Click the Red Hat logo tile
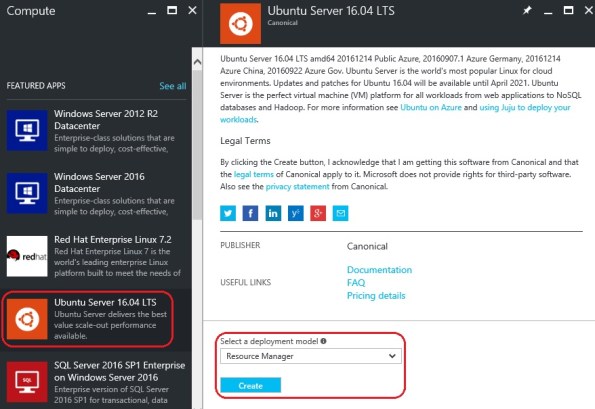Image resolution: width=595 pixels, height=409 pixels. (x=27, y=256)
